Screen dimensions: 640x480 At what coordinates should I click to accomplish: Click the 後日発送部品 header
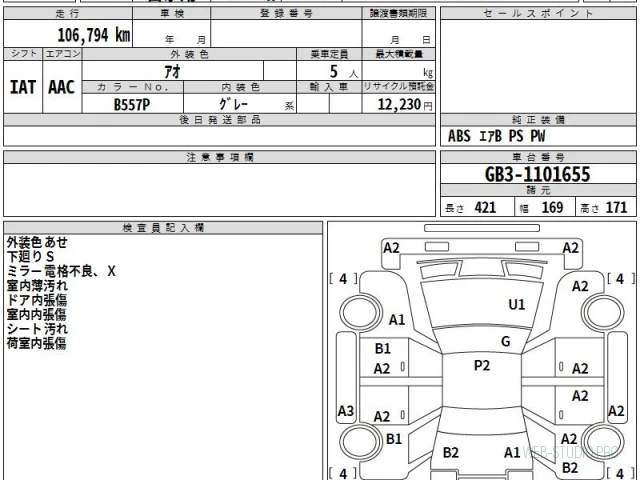(220, 120)
